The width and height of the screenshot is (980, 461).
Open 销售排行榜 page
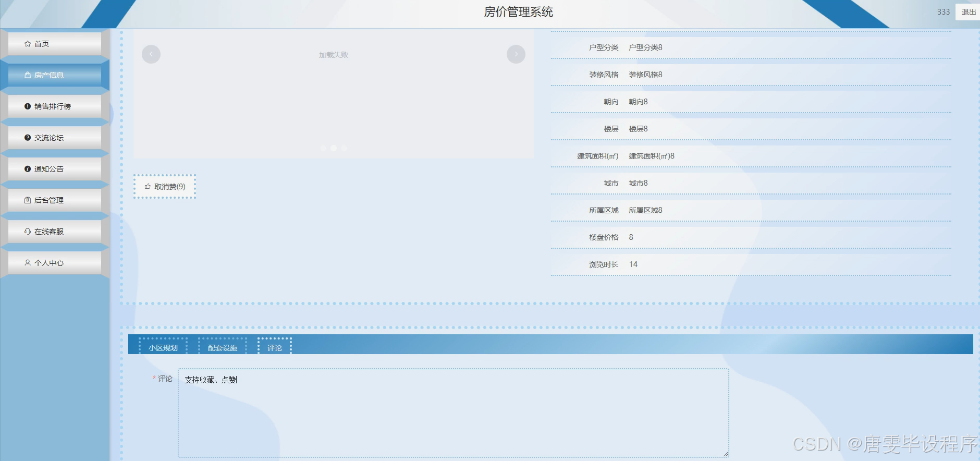tap(55, 106)
